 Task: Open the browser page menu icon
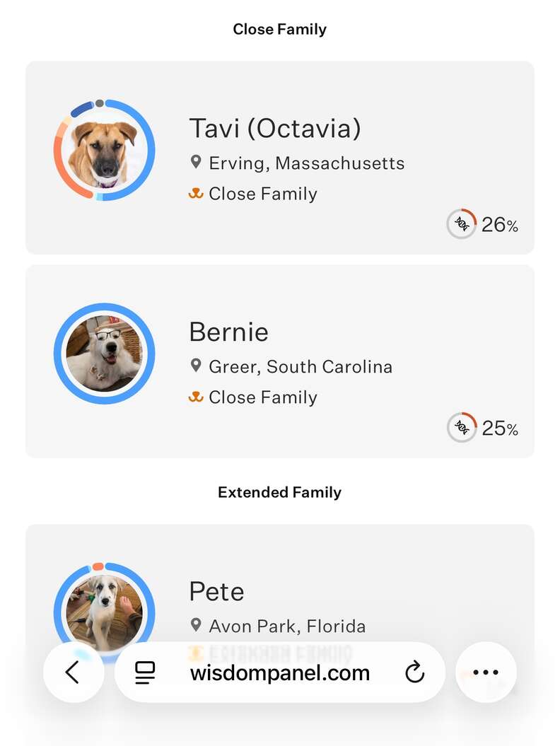[x=146, y=672]
